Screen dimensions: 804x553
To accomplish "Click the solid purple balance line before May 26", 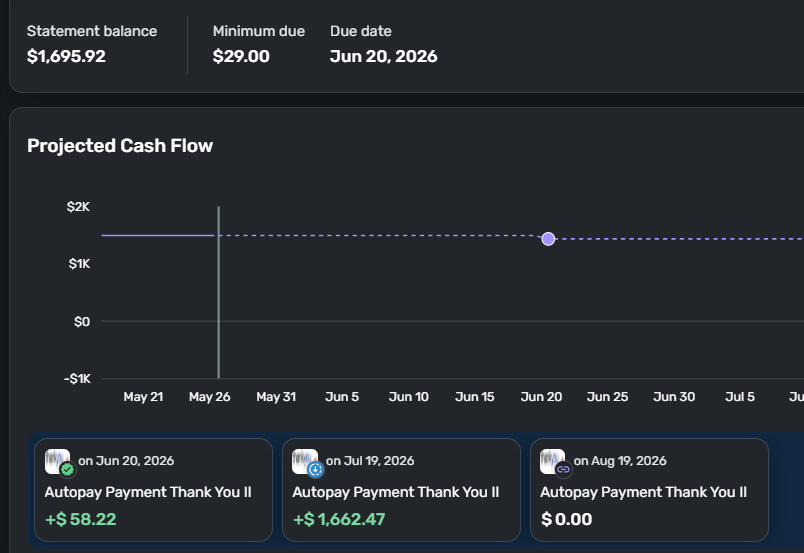I will click(158, 235).
